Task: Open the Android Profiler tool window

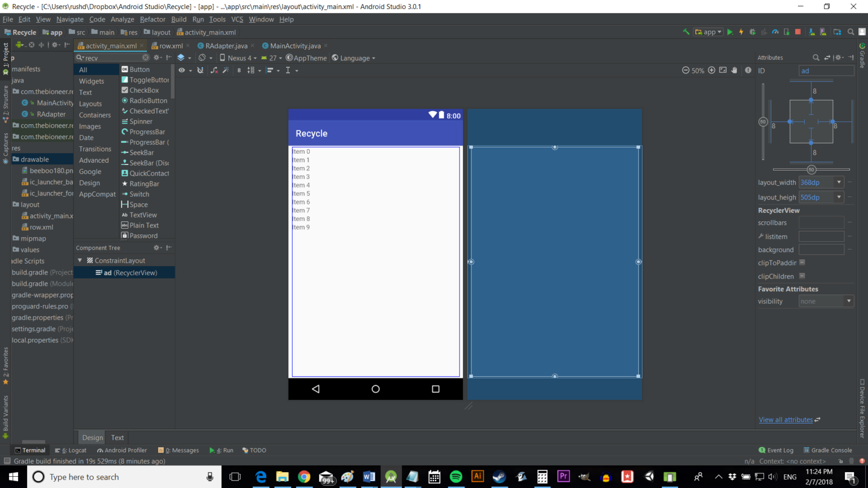Action: [121, 450]
